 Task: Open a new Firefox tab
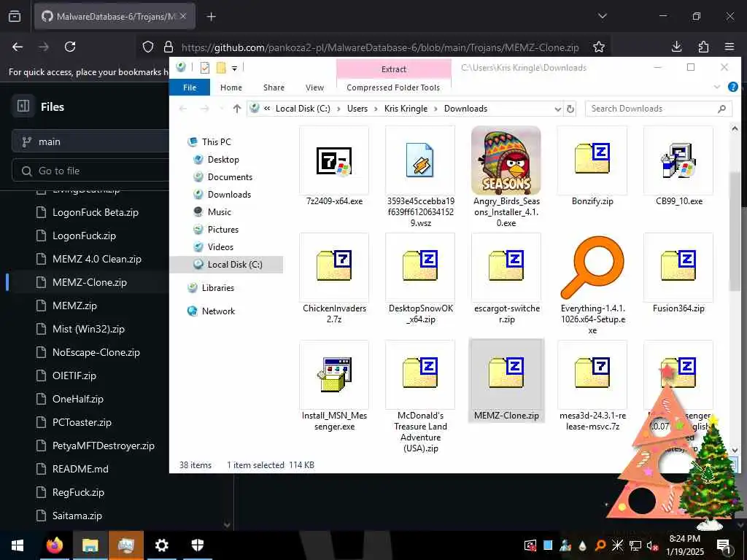point(211,17)
